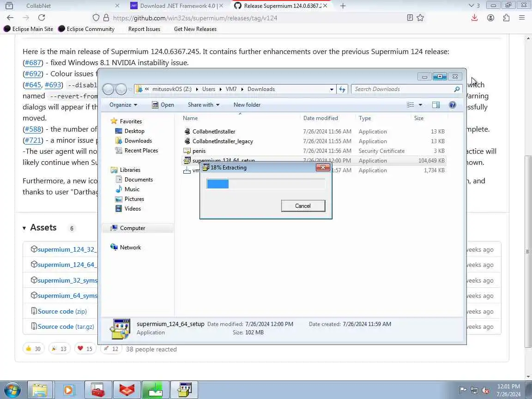Open Organize dropdown in Explorer
The height and width of the screenshot is (399, 532).
click(x=123, y=105)
